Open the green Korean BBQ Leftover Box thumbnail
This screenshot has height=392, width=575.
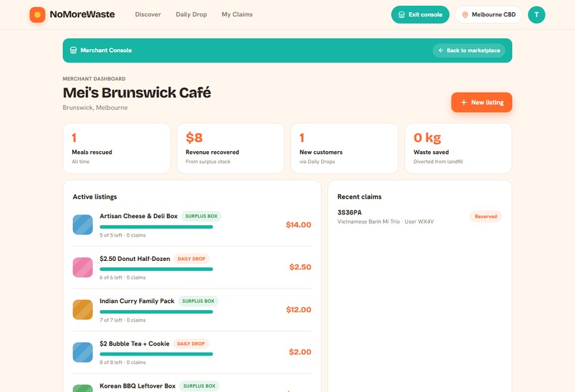(83, 388)
